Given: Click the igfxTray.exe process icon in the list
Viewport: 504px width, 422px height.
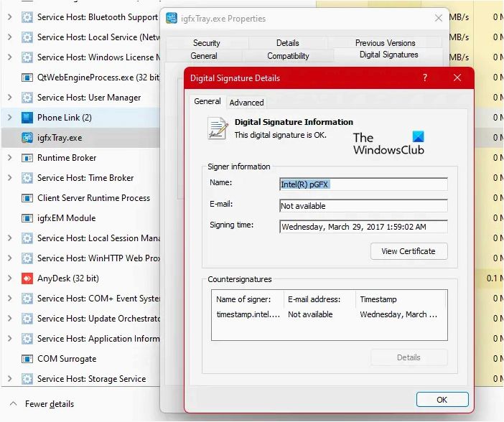Looking at the screenshot, I should click(27, 138).
